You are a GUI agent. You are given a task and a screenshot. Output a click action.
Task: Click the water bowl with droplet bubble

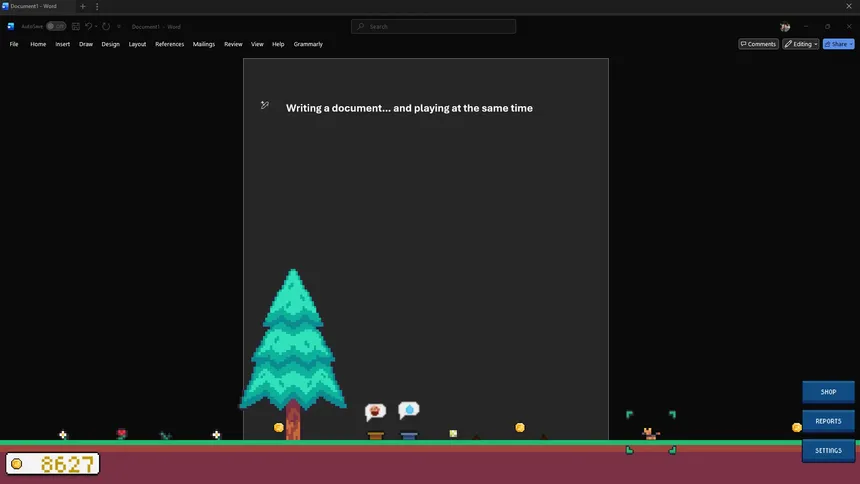[409, 435]
